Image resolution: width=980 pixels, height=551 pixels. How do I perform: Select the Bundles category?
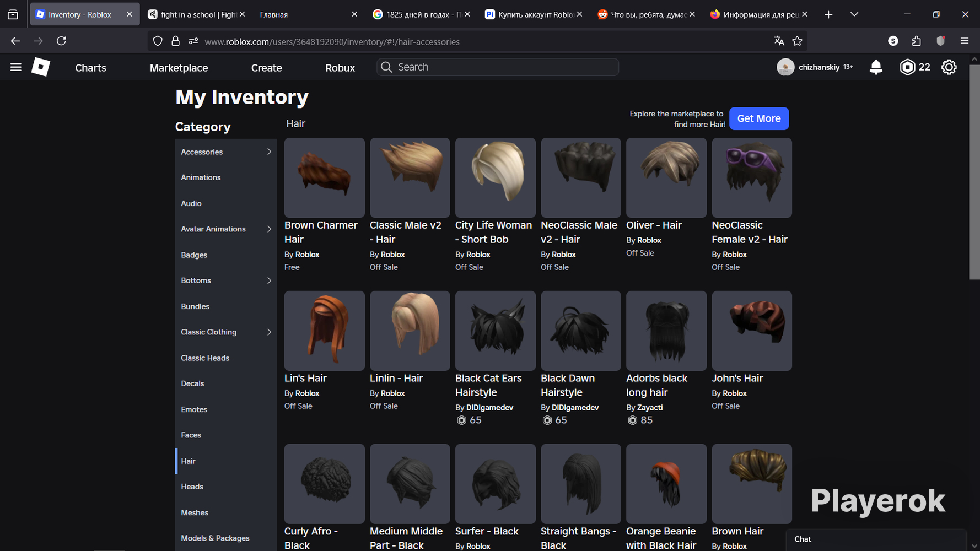(226, 306)
